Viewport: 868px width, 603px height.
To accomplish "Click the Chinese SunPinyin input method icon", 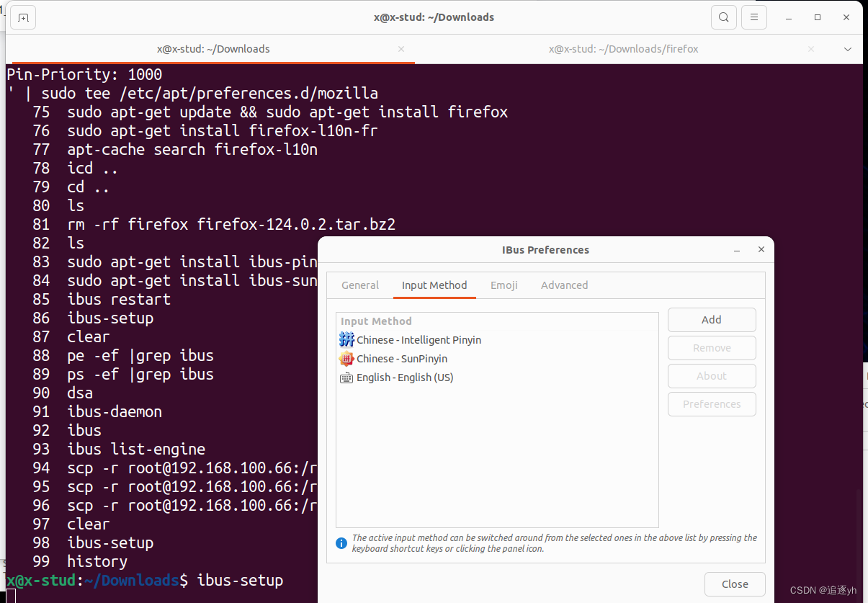I will point(346,358).
